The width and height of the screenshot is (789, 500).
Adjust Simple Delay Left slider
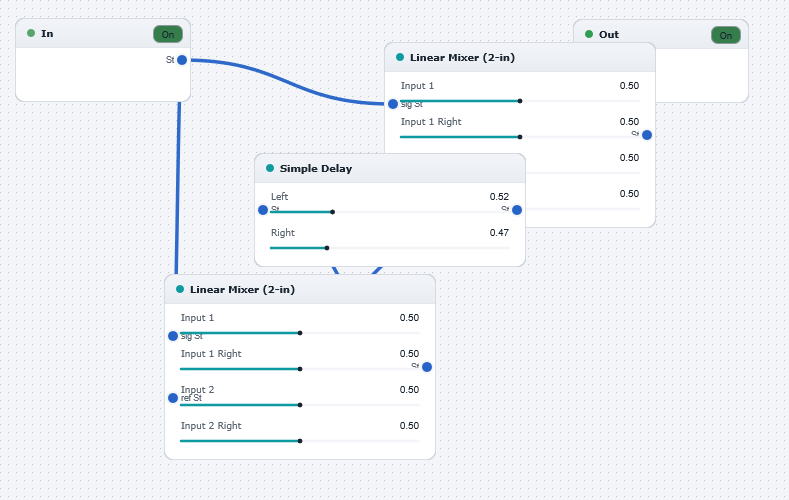point(390,212)
